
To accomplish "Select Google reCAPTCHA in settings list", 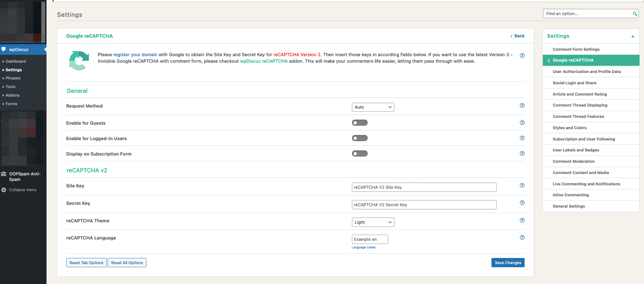I will coord(591,60).
